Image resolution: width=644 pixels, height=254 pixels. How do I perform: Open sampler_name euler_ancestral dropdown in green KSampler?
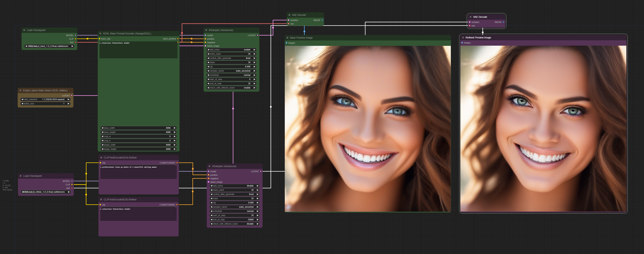click(231, 71)
